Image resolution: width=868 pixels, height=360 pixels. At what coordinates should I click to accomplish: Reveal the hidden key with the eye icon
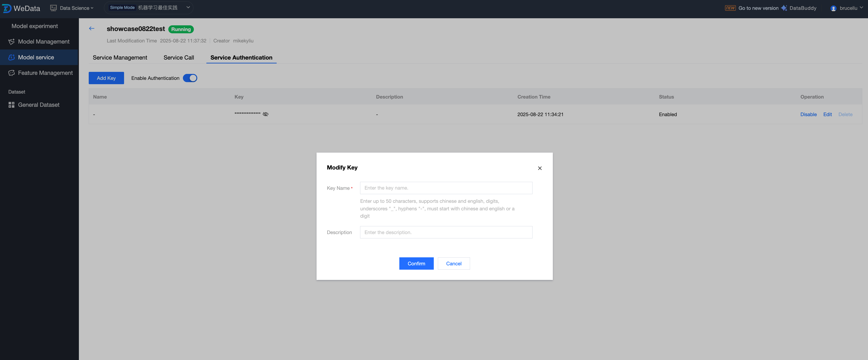coord(265,114)
